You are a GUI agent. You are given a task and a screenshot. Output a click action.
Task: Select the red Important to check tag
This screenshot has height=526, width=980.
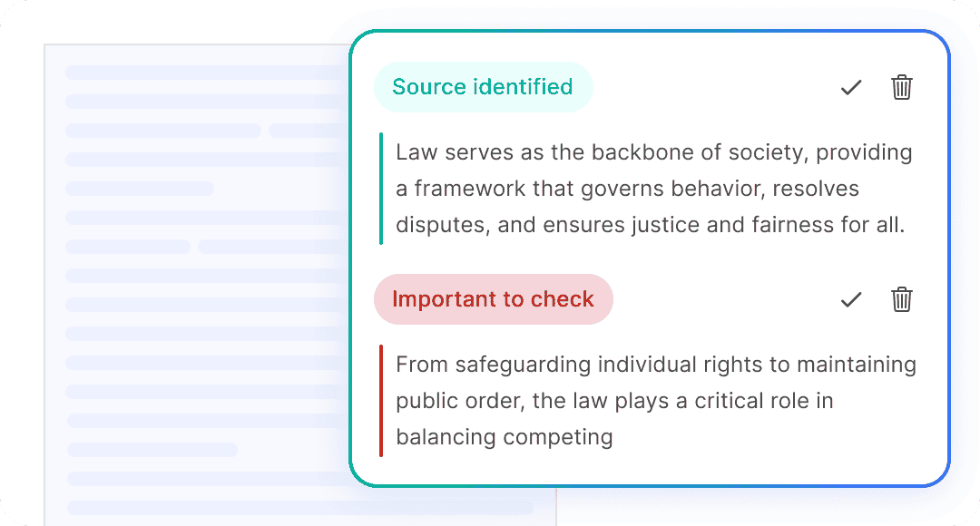[493, 299]
